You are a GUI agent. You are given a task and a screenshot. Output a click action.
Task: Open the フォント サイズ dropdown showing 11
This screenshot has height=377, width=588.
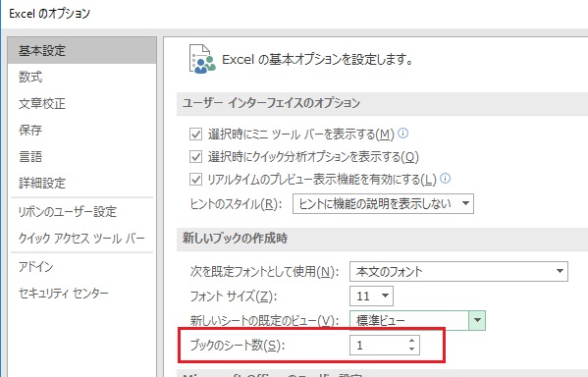click(371, 296)
